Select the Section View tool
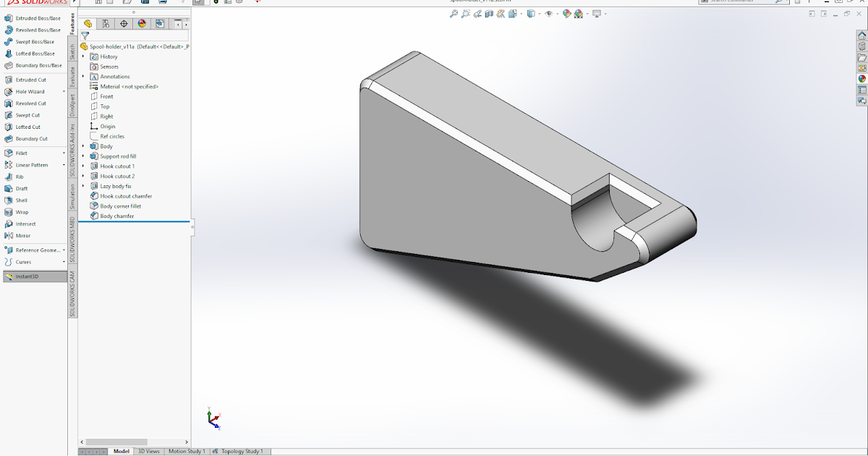Image resolution: width=868 pixels, height=456 pixels. coord(490,14)
